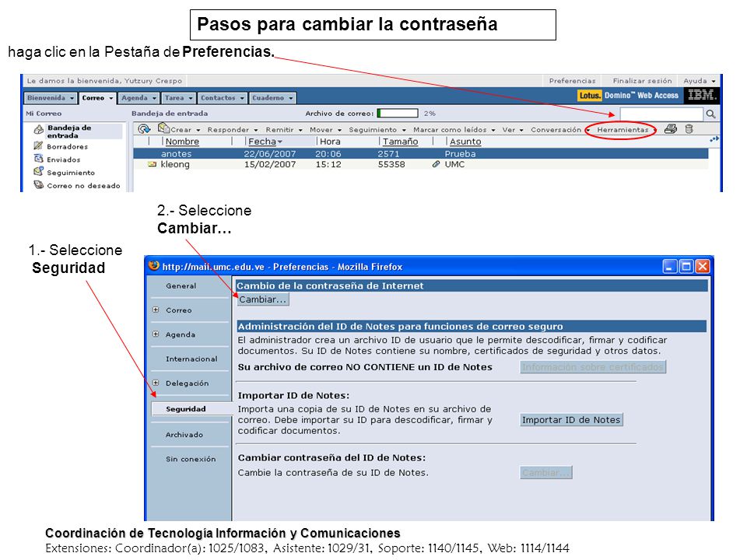Click Información sobre certificados button
The image size is (747, 560).
point(593,366)
